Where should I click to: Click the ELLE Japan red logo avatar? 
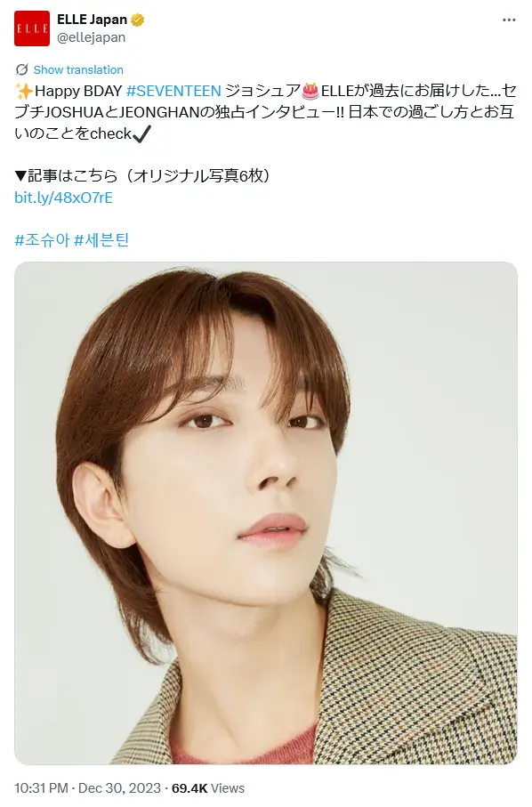coord(32,28)
